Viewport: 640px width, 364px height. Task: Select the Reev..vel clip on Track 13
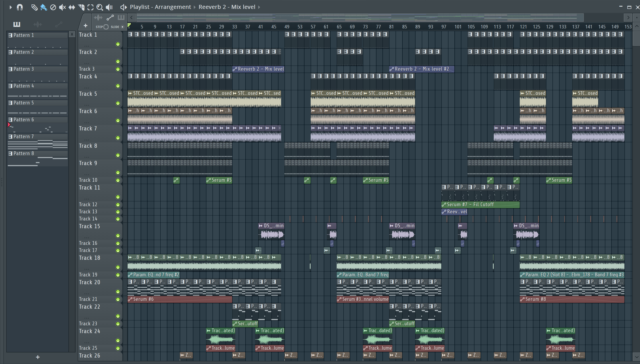click(454, 212)
